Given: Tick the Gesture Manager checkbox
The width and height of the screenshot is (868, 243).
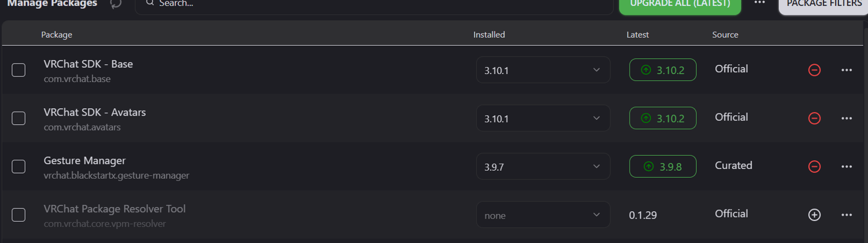Looking at the screenshot, I should click(19, 167).
